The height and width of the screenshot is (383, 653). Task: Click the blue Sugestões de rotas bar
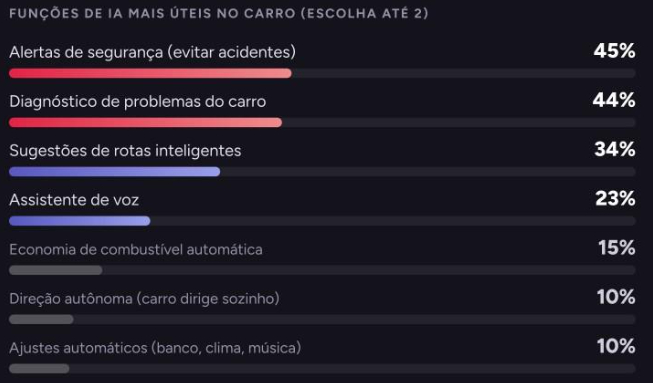[115, 172]
